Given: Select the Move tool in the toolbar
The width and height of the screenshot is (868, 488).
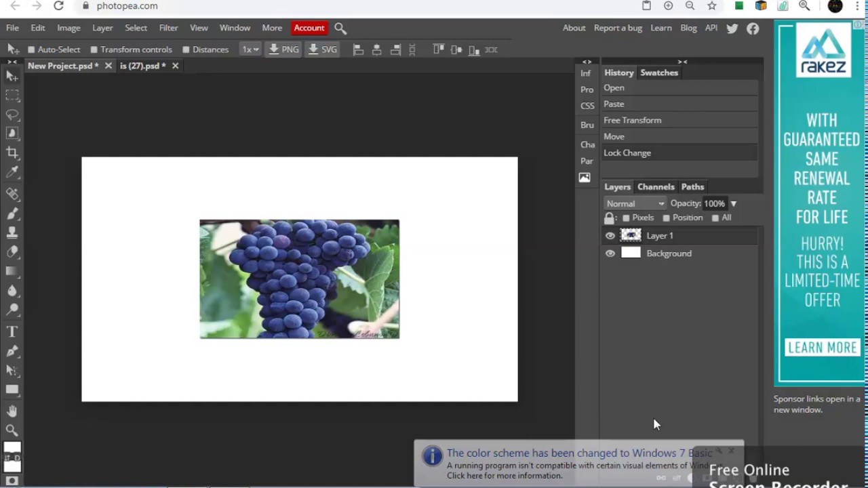Looking at the screenshot, I should pyautogui.click(x=12, y=76).
